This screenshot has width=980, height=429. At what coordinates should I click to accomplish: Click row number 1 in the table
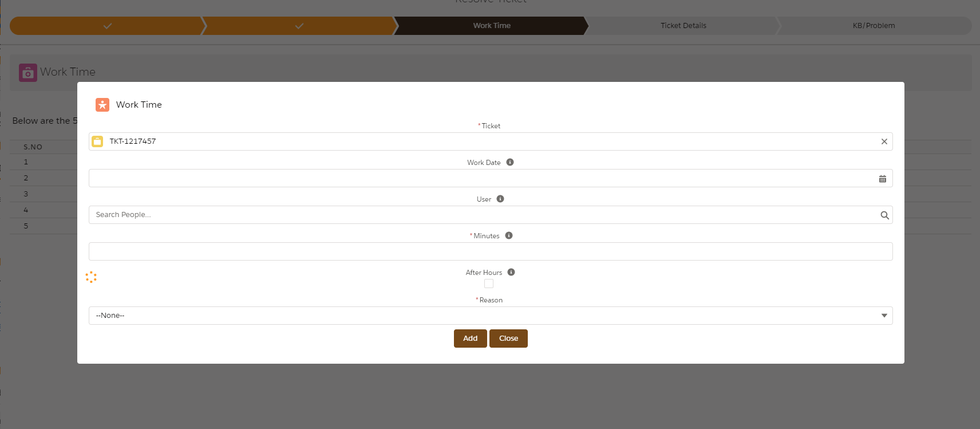pyautogui.click(x=26, y=162)
